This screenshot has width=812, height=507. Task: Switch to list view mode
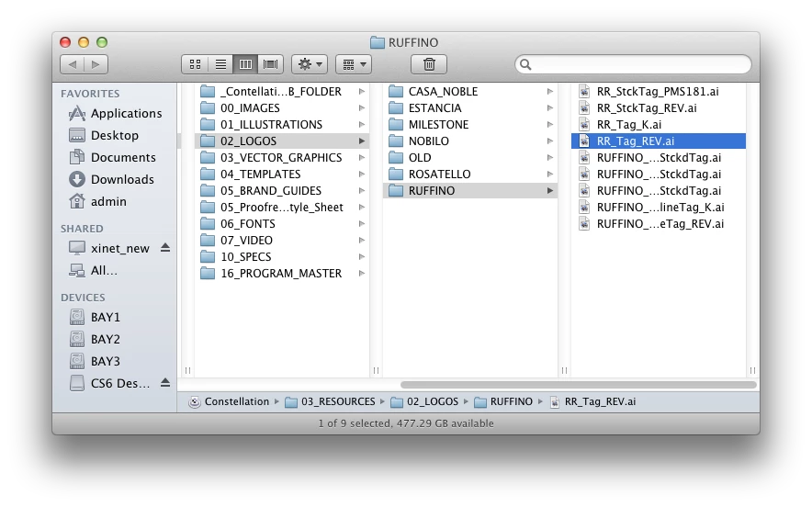(x=220, y=64)
